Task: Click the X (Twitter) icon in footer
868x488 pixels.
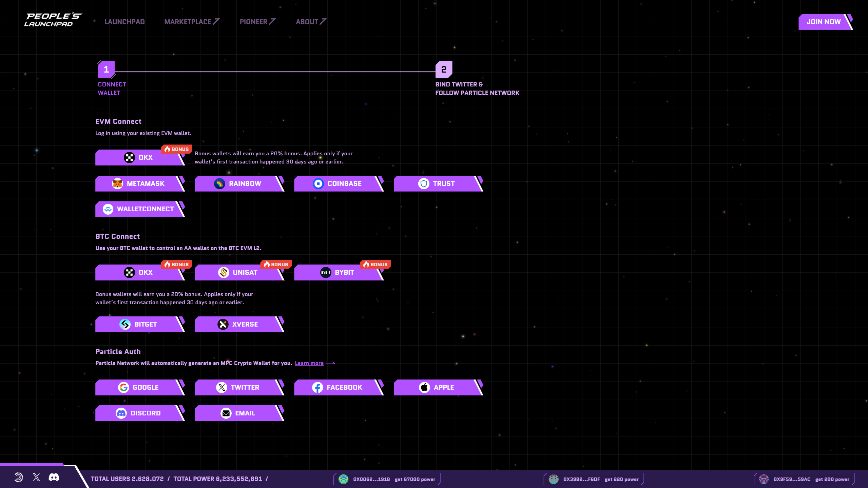Action: point(36,477)
